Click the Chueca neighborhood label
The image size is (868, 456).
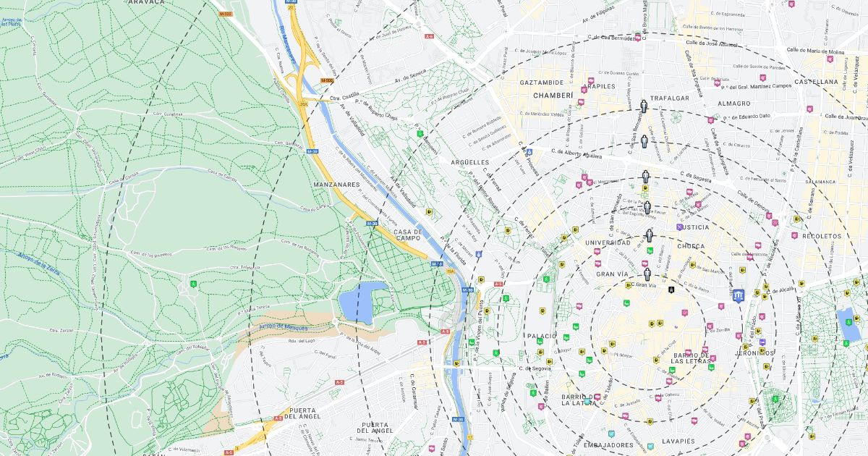[692, 246]
